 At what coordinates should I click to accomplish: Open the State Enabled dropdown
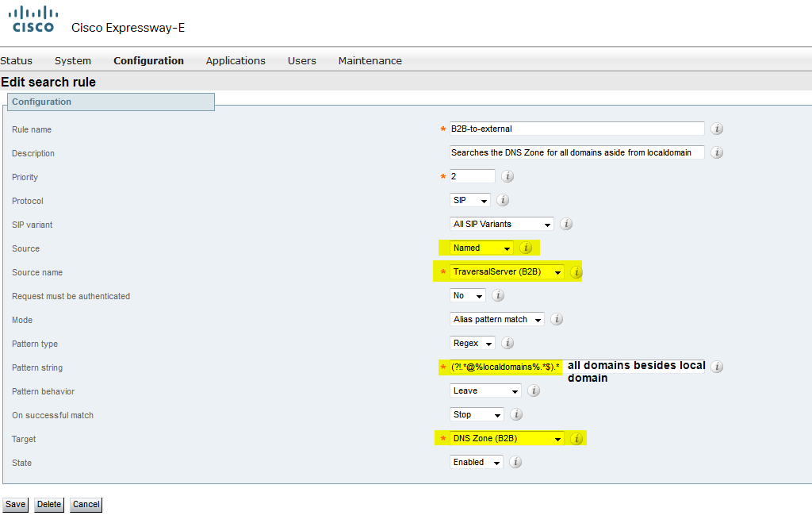click(x=476, y=462)
